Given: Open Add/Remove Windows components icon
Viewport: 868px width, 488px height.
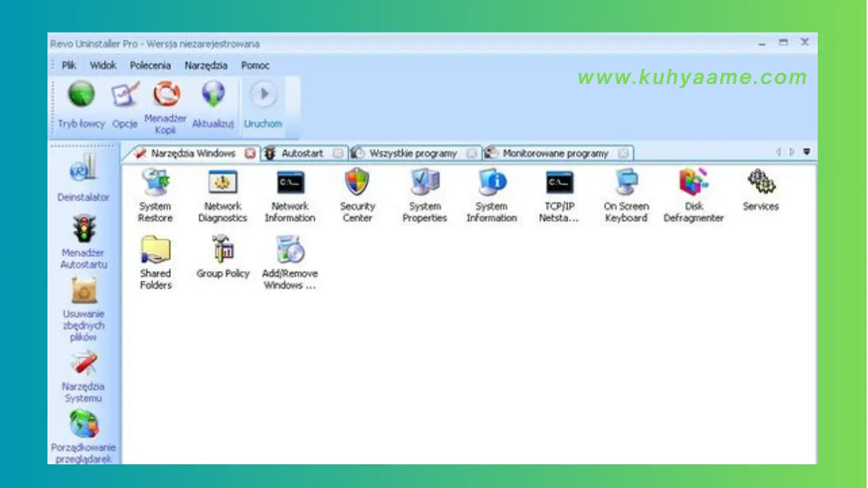Looking at the screenshot, I should click(290, 263).
